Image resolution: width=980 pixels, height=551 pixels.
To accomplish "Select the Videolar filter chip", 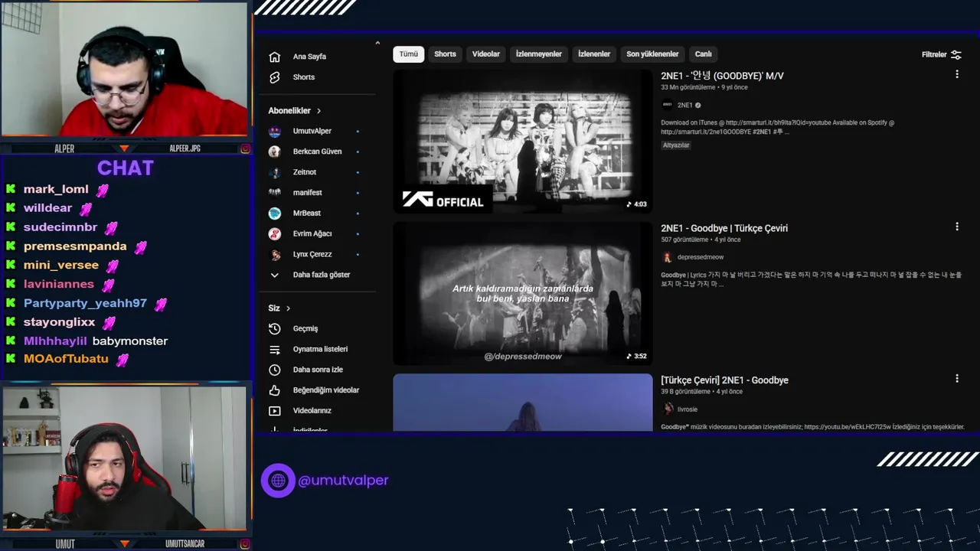I will coord(486,54).
